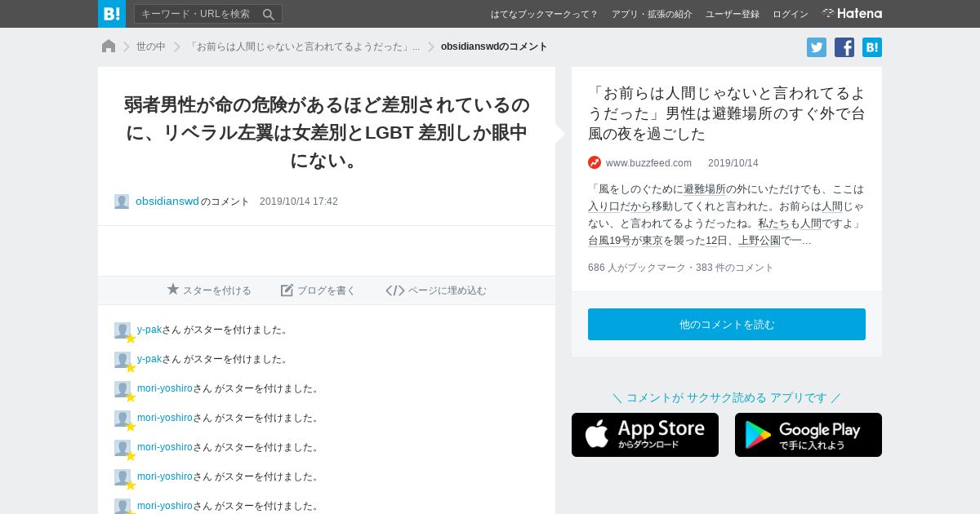Open 上野公園 keyword link in excerpt
The height and width of the screenshot is (514, 980).
759,241
